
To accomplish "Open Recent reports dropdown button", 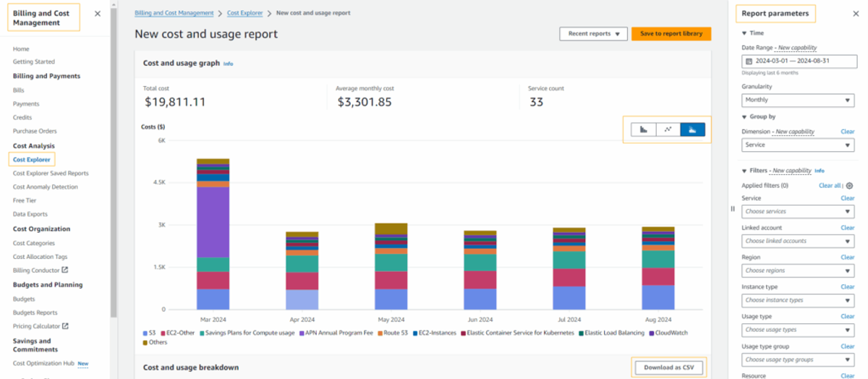I will tap(593, 34).
